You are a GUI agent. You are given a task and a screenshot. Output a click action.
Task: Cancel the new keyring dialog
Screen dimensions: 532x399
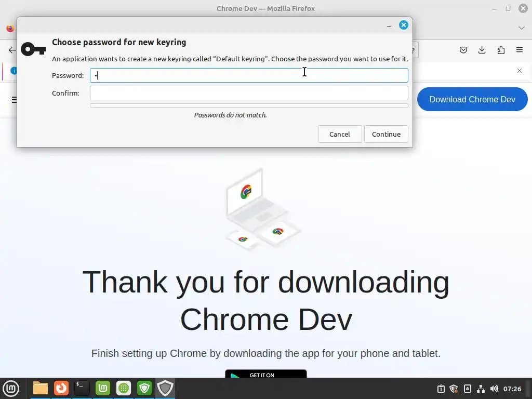click(x=340, y=134)
